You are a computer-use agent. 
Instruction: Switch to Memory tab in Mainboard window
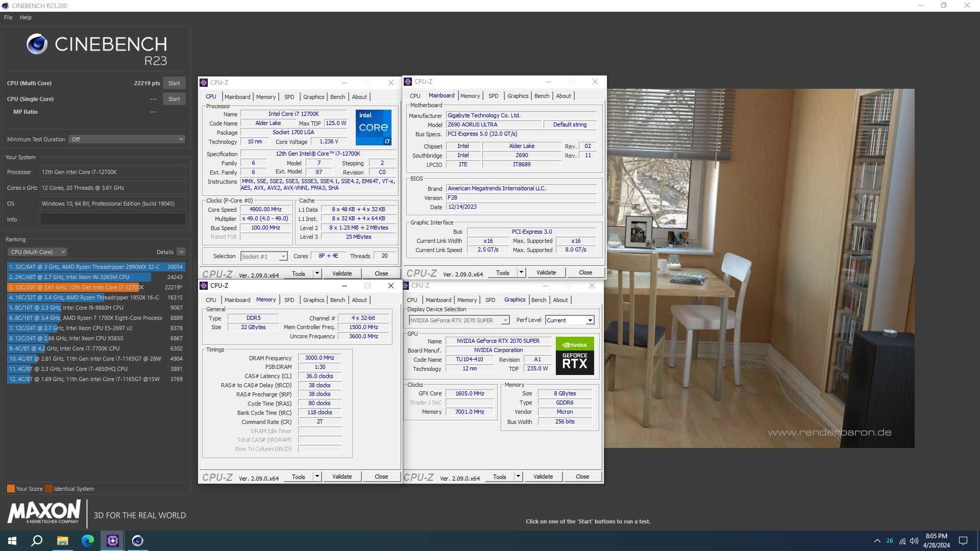(x=470, y=96)
